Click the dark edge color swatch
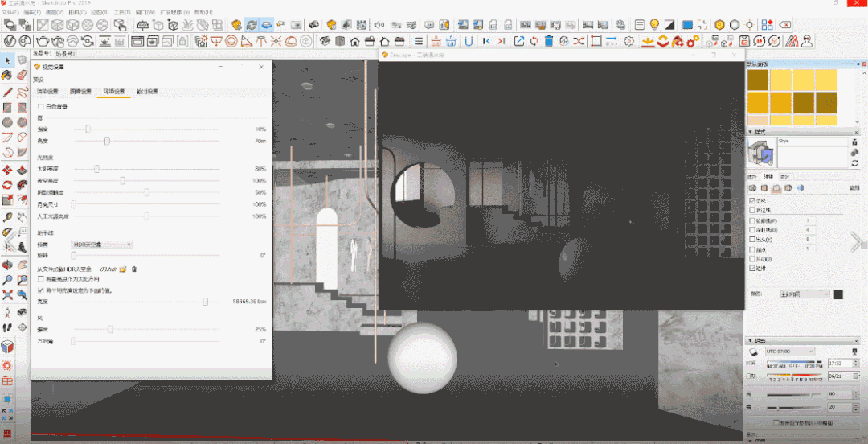 (x=838, y=294)
